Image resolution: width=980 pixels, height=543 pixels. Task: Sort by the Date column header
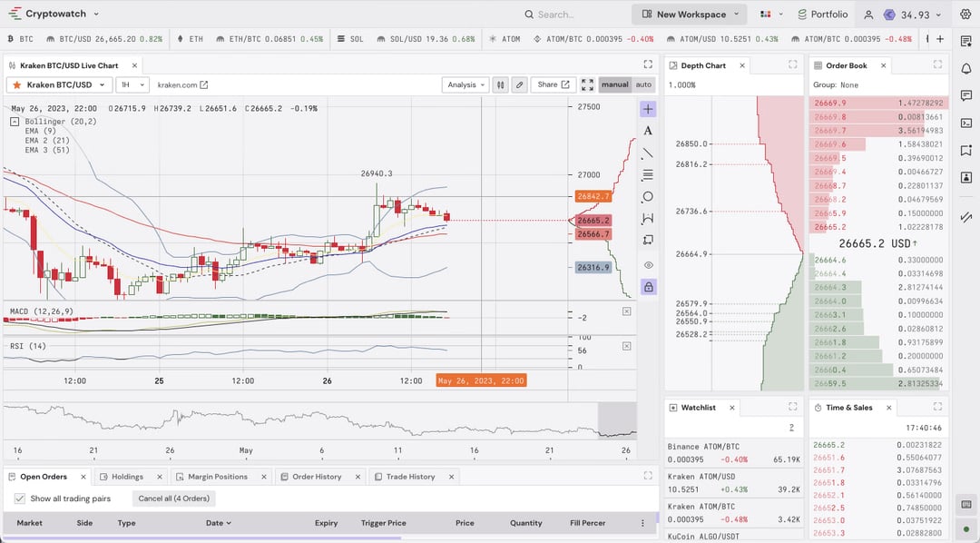click(x=218, y=523)
